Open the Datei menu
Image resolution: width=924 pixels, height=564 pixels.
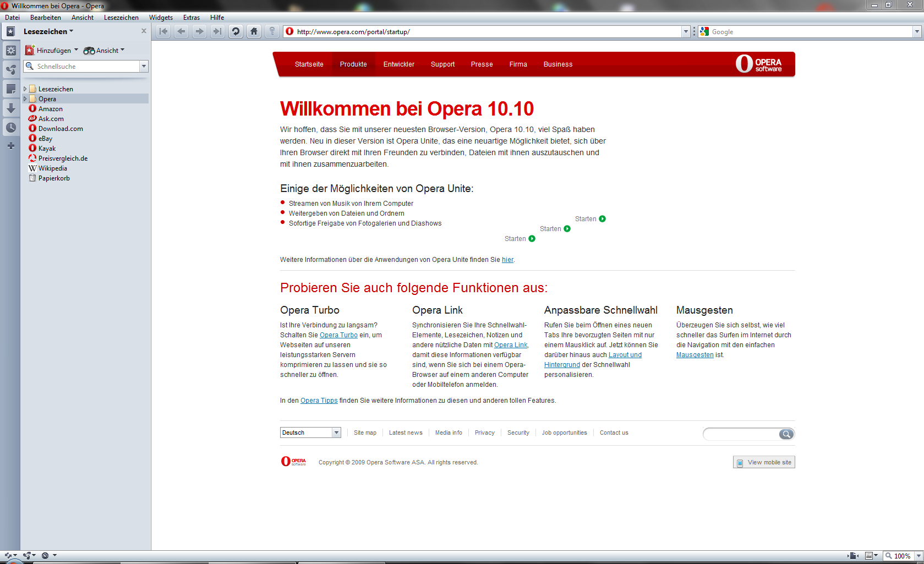pos(12,17)
